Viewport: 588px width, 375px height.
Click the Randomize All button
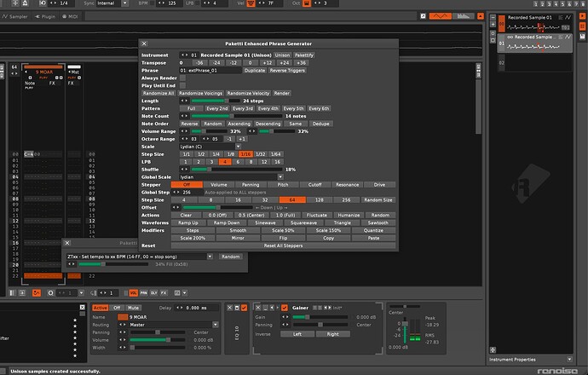159,94
